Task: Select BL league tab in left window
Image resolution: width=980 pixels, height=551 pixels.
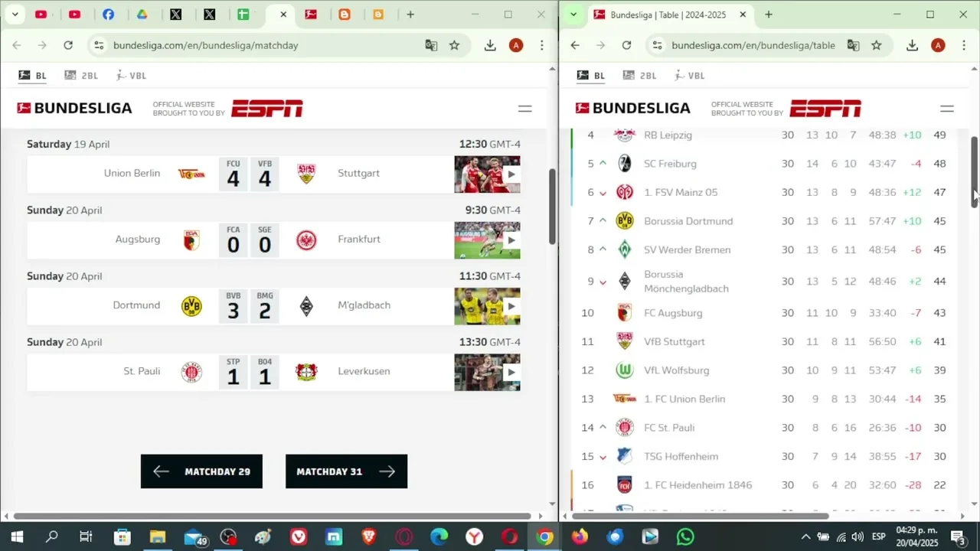Action: point(33,75)
